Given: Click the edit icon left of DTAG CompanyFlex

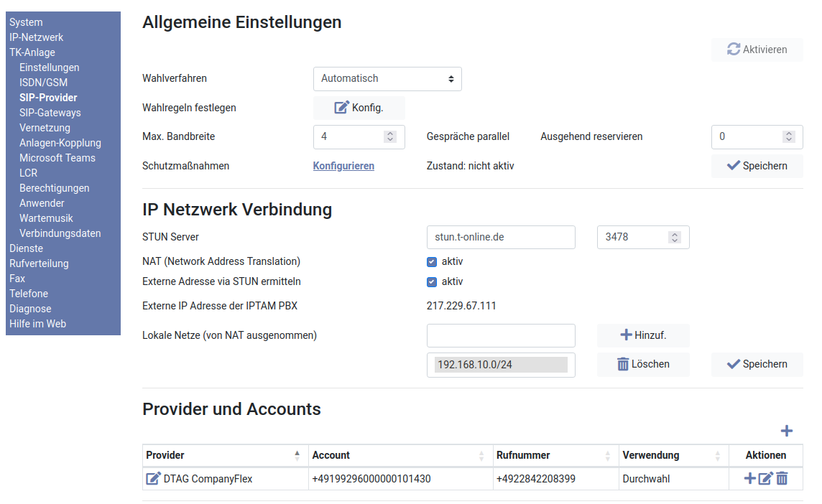Looking at the screenshot, I should [x=153, y=478].
